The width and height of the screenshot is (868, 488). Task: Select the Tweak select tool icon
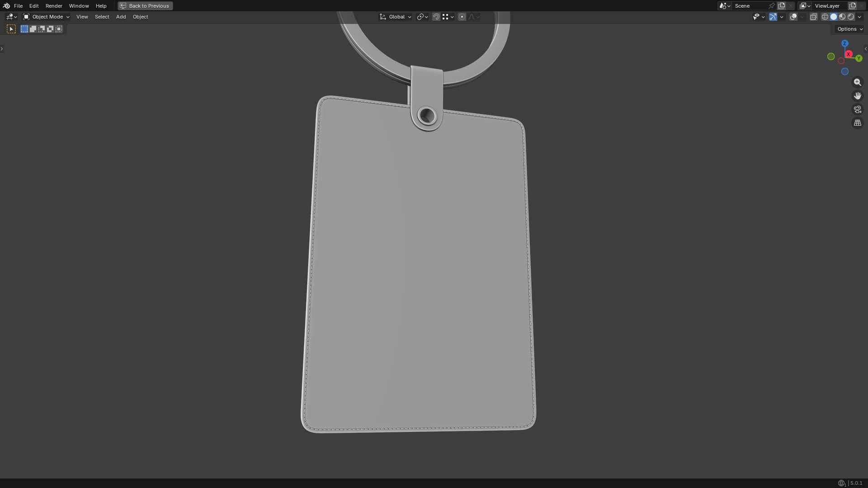point(11,29)
